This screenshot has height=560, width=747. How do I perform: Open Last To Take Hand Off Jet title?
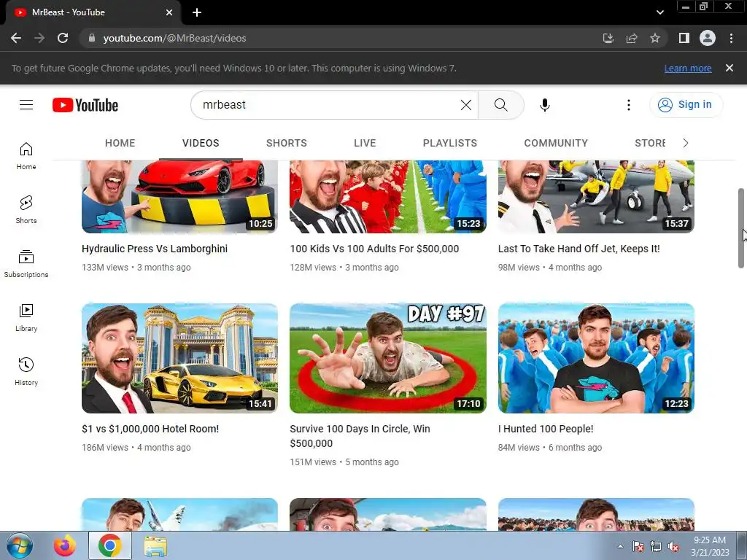[x=578, y=249]
